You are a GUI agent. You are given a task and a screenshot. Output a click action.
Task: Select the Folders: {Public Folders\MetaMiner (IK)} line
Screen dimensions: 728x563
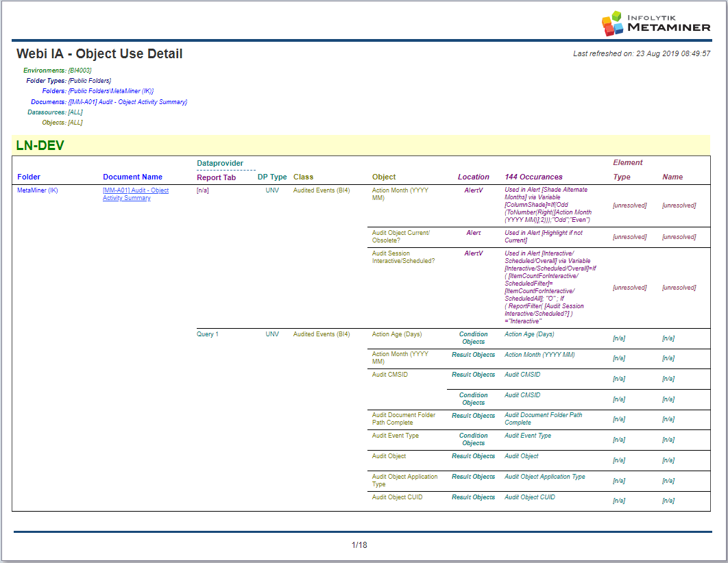[x=98, y=91]
